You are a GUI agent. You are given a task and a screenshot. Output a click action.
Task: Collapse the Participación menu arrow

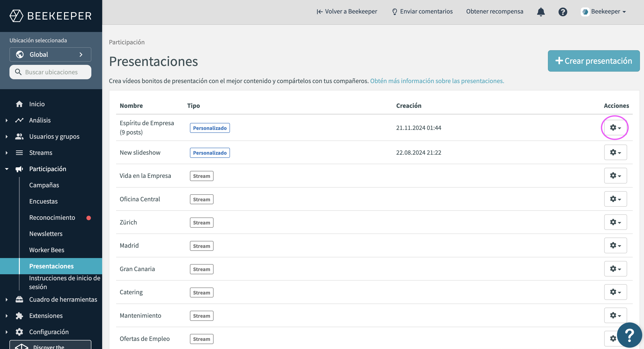pos(7,169)
